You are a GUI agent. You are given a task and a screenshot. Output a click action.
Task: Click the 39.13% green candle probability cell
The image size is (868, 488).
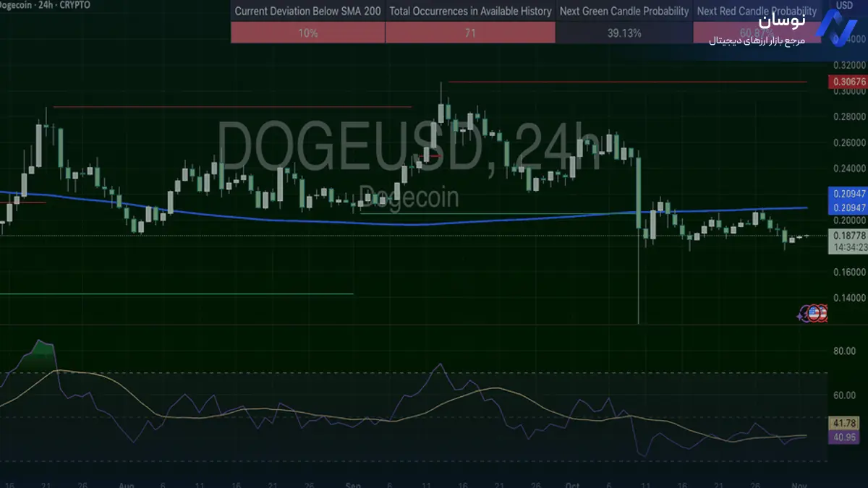click(624, 33)
